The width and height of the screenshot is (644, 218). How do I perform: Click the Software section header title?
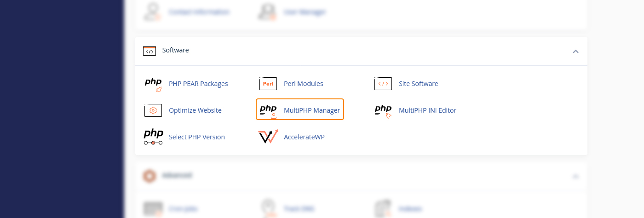click(175, 50)
